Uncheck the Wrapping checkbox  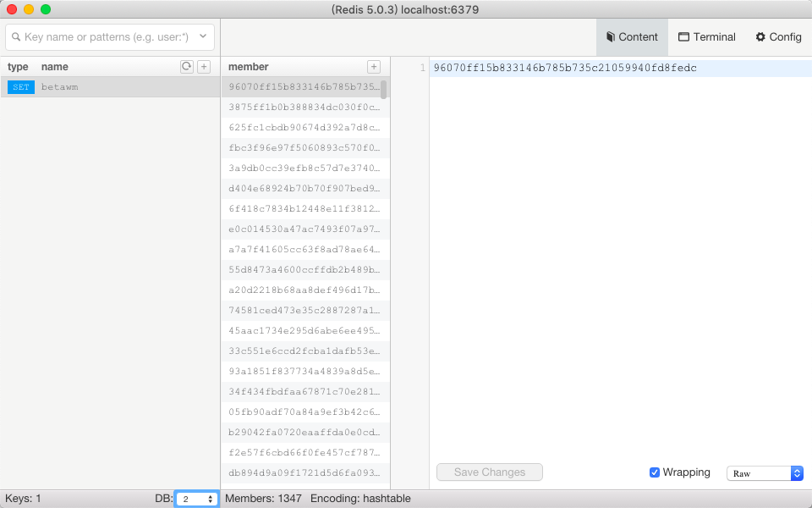655,472
